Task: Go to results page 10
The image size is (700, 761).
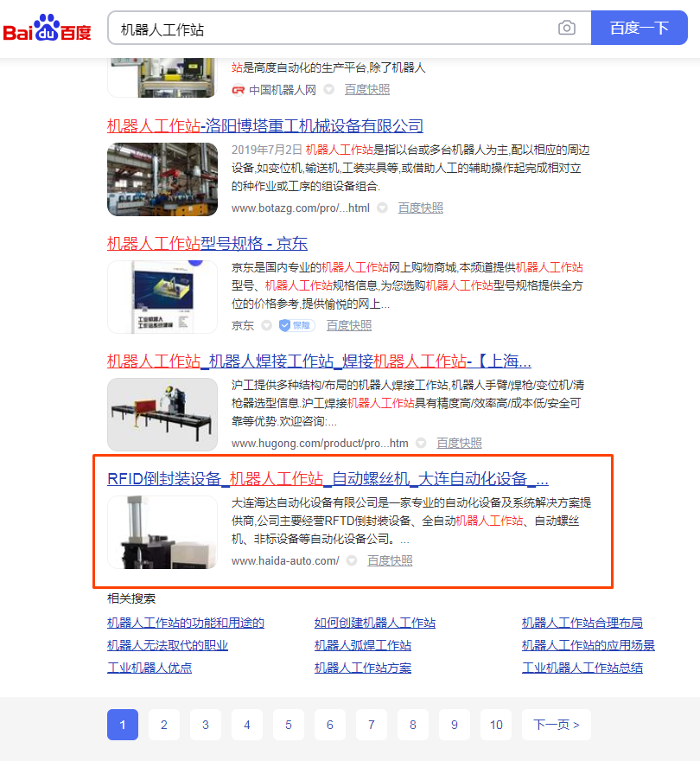Action: [x=496, y=725]
